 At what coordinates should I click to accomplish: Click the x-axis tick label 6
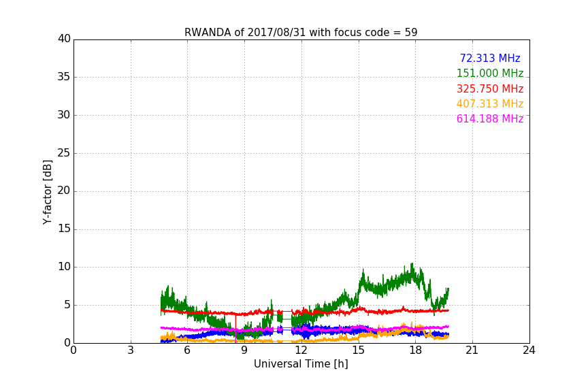(187, 350)
